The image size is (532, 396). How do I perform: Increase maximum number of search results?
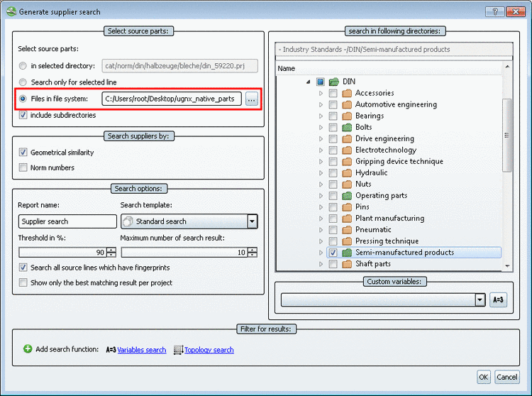coord(253,250)
